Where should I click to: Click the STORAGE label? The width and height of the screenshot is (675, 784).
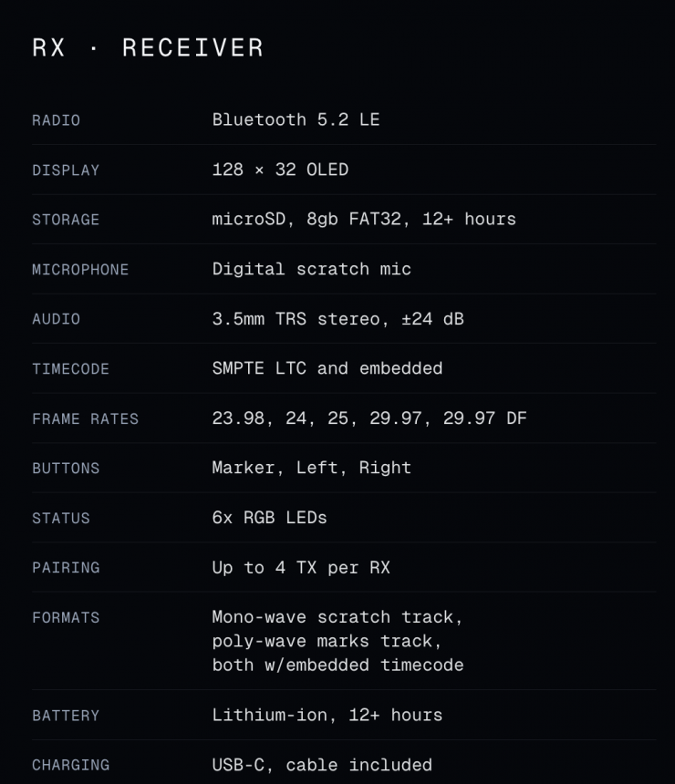coord(66,220)
